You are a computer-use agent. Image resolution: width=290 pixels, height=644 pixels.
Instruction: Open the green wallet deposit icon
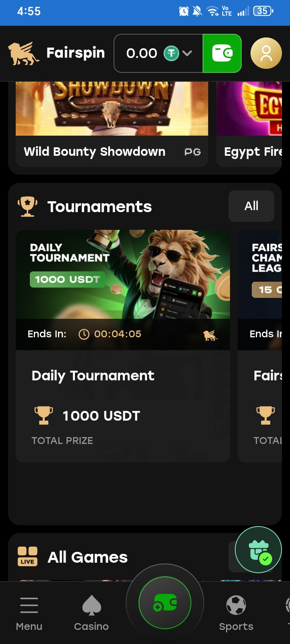coord(222,53)
